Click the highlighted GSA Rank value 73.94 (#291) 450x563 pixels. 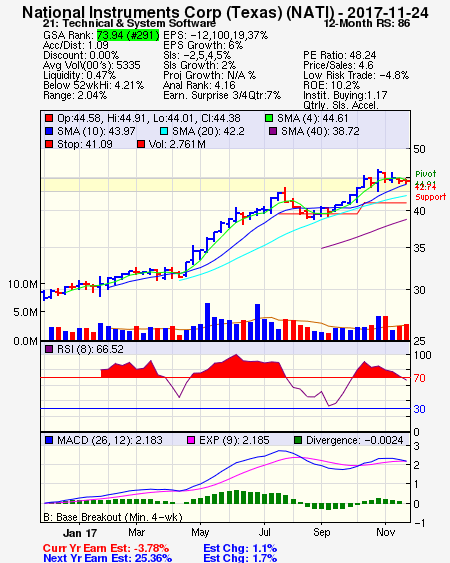click(x=128, y=35)
